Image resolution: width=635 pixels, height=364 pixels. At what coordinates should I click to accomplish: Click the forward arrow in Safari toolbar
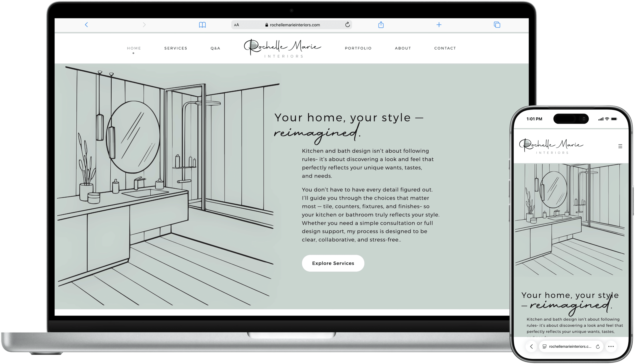(x=144, y=25)
